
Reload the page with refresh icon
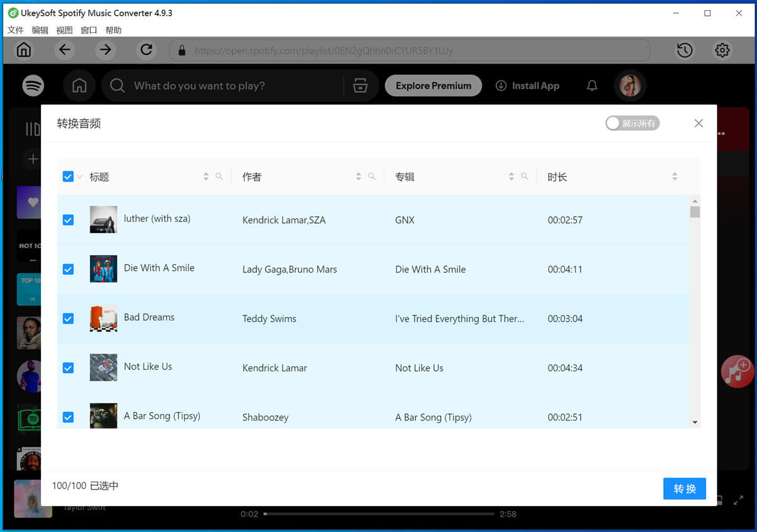[146, 50]
